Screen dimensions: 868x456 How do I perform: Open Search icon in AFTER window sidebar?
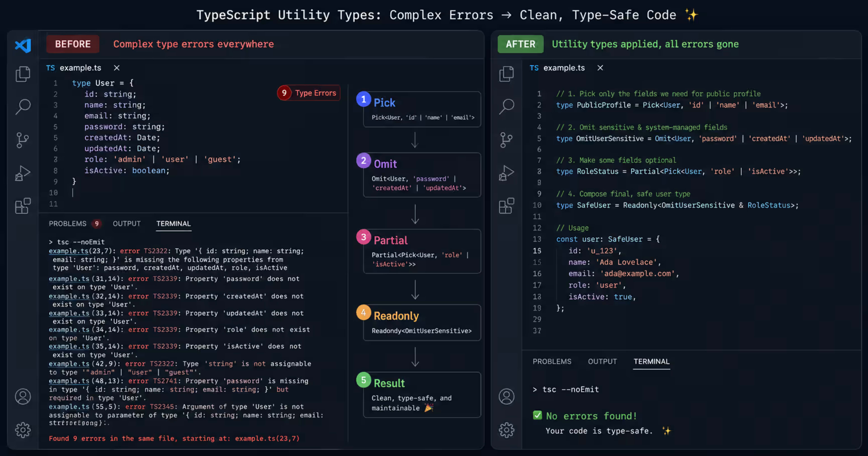pos(506,107)
